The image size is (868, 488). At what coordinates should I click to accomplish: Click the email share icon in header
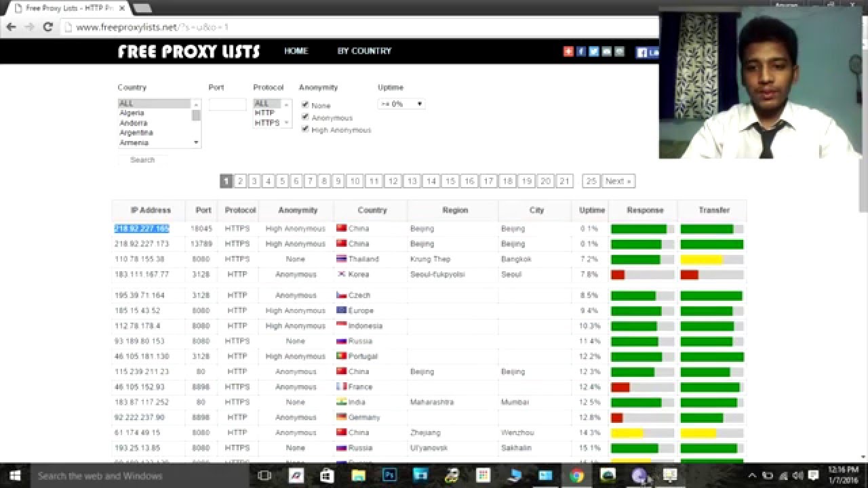pyautogui.click(x=606, y=52)
